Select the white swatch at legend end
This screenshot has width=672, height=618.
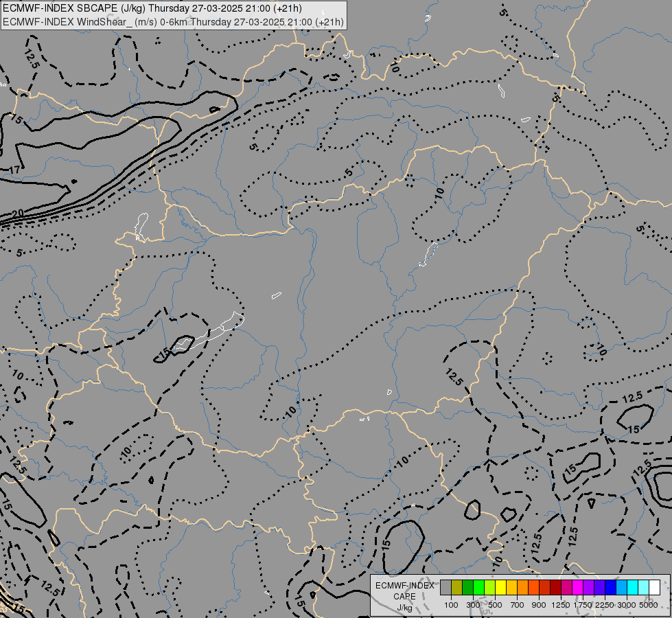pos(654,587)
